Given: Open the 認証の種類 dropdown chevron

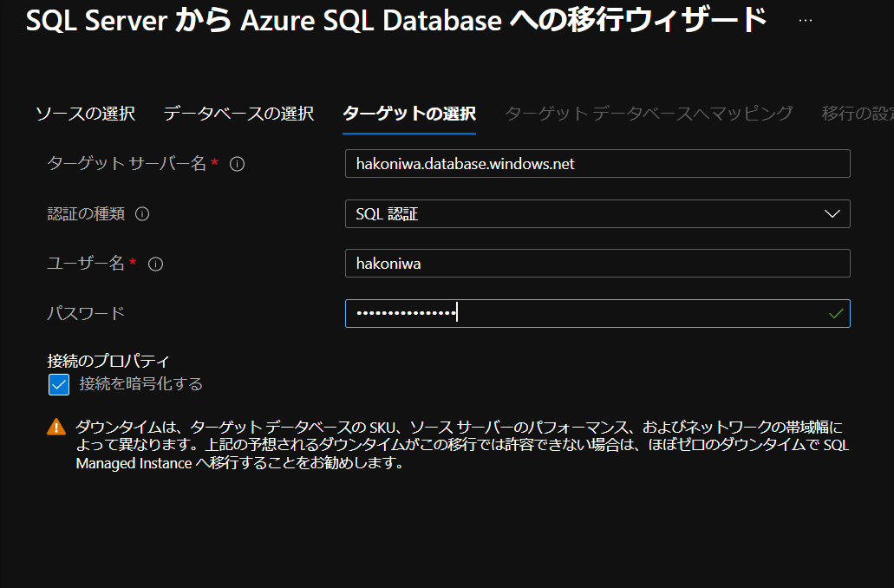Looking at the screenshot, I should (833, 213).
